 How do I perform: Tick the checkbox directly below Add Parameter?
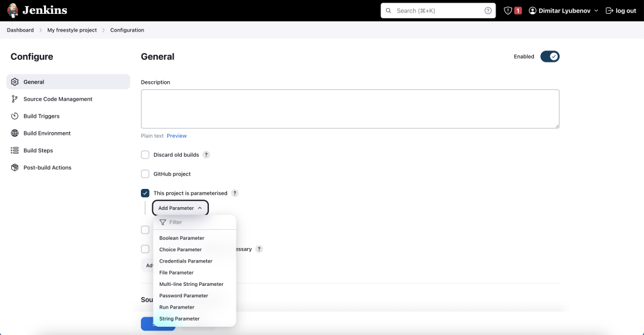coord(145,230)
